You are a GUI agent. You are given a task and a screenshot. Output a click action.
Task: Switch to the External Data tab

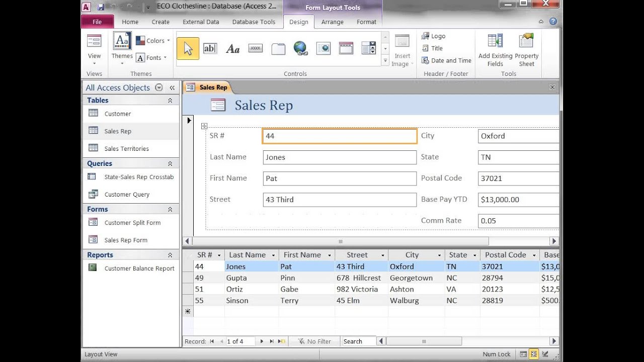201,22
